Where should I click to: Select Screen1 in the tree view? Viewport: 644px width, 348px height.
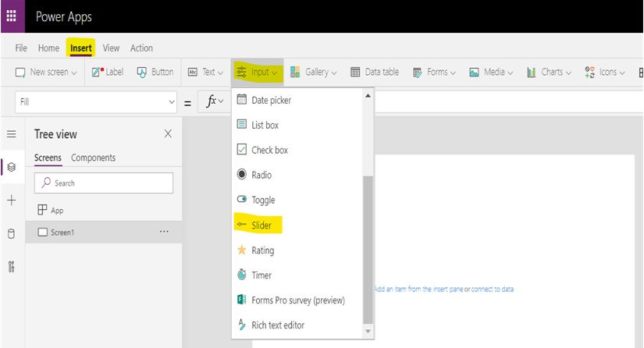tap(104, 233)
